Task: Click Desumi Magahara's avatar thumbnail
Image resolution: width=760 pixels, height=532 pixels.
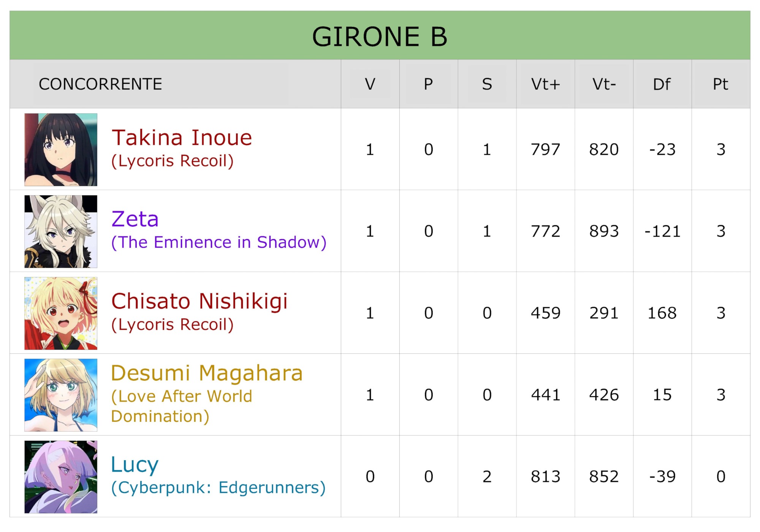Action: pos(61,395)
